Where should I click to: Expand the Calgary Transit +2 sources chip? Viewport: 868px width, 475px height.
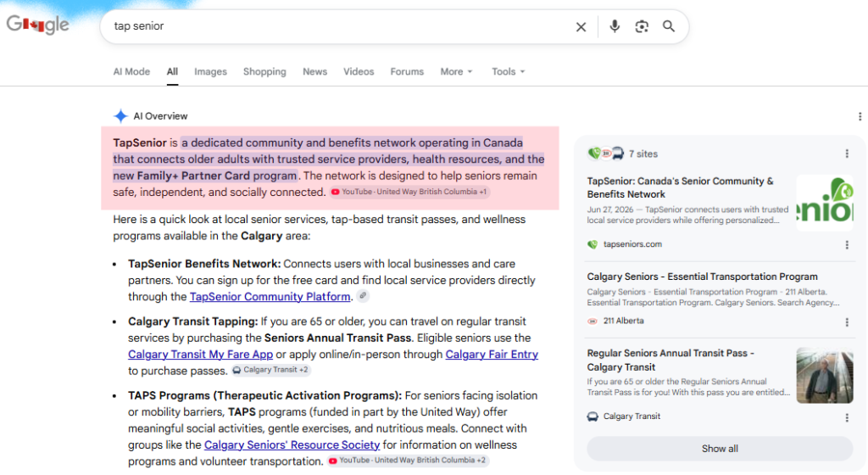[270, 370]
